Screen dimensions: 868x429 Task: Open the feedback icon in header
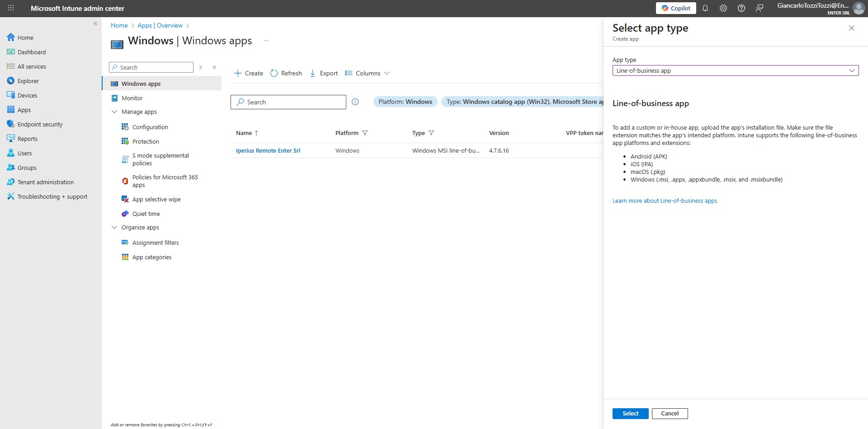point(759,8)
